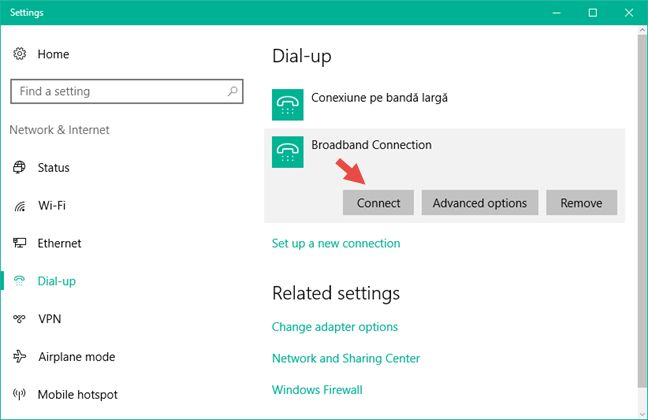Open the Mobile hotspot antenna icon
The width and height of the screenshot is (648, 420).
tap(19, 394)
